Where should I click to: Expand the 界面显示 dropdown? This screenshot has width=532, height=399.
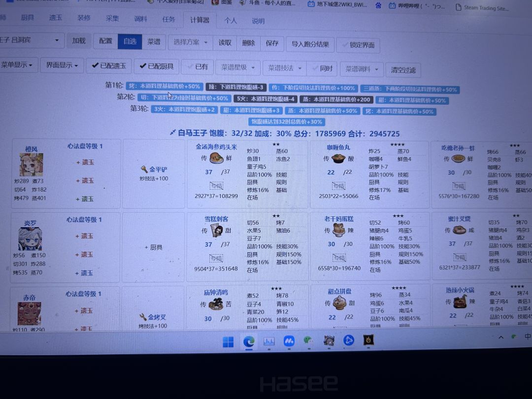(x=62, y=65)
